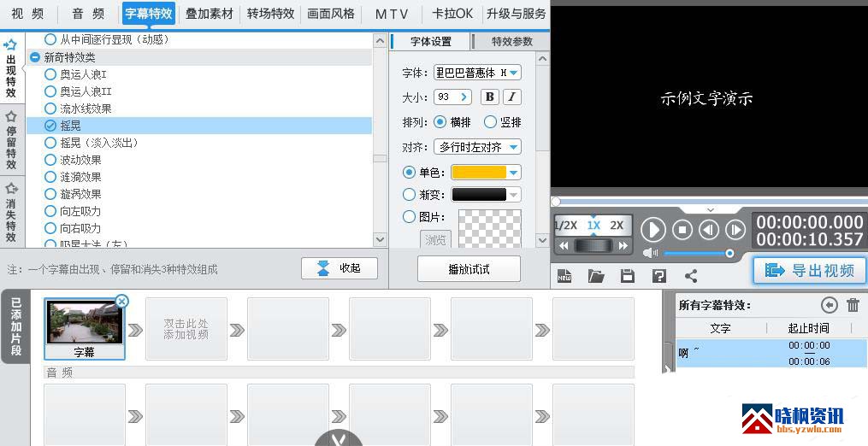Choose 竖排 vertical text layout

click(x=503, y=121)
